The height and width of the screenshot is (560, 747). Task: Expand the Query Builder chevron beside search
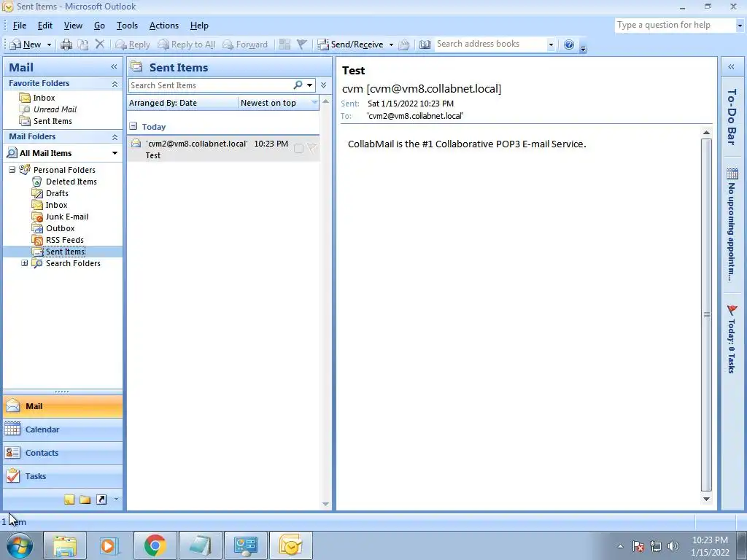[323, 85]
